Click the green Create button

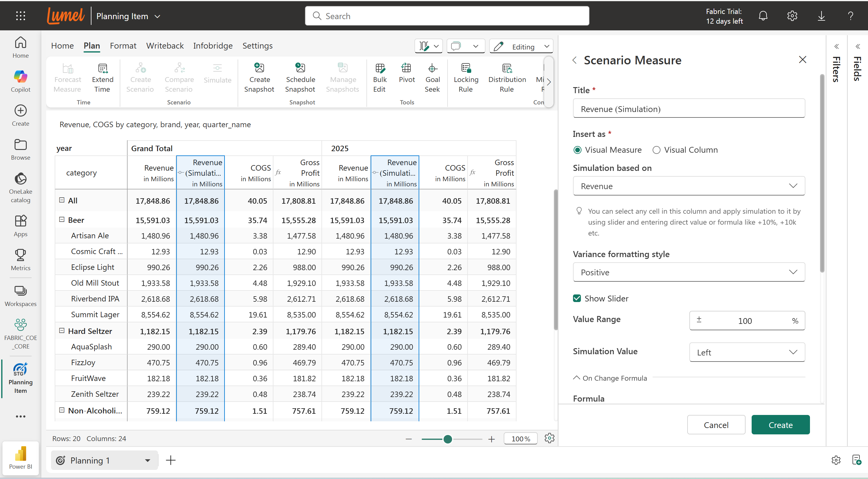(x=780, y=424)
